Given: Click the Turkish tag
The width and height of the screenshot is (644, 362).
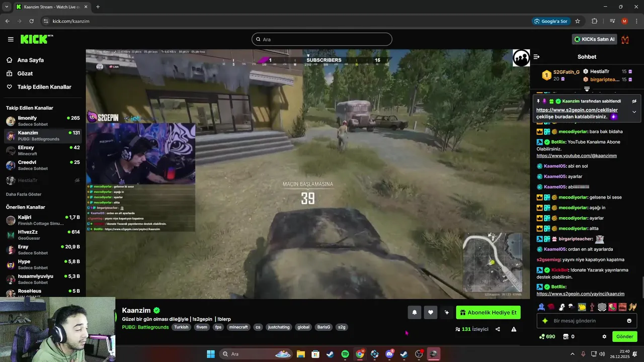Looking at the screenshot, I should click(181, 327).
